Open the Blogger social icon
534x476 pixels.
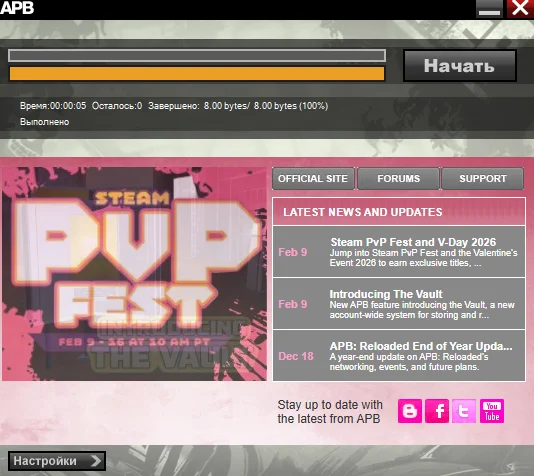coord(410,411)
